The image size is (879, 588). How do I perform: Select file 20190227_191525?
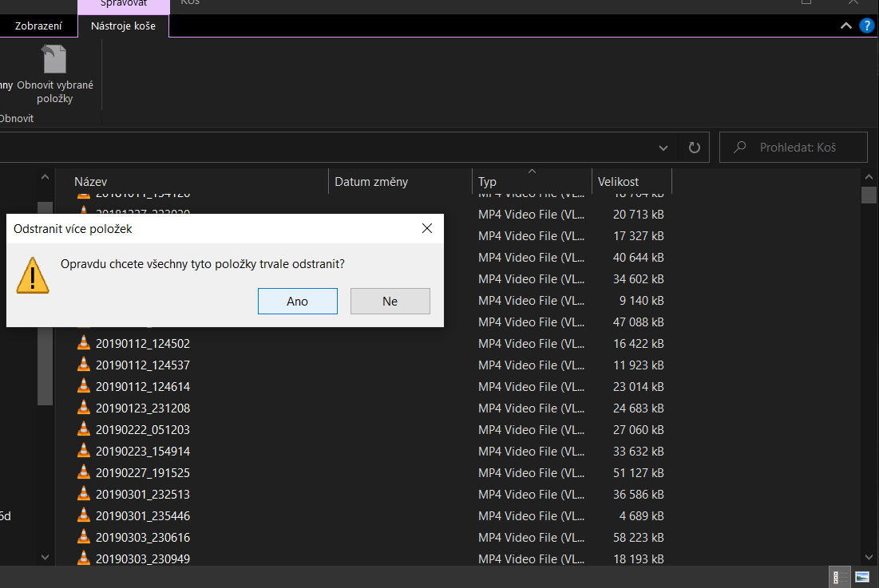[142, 473]
